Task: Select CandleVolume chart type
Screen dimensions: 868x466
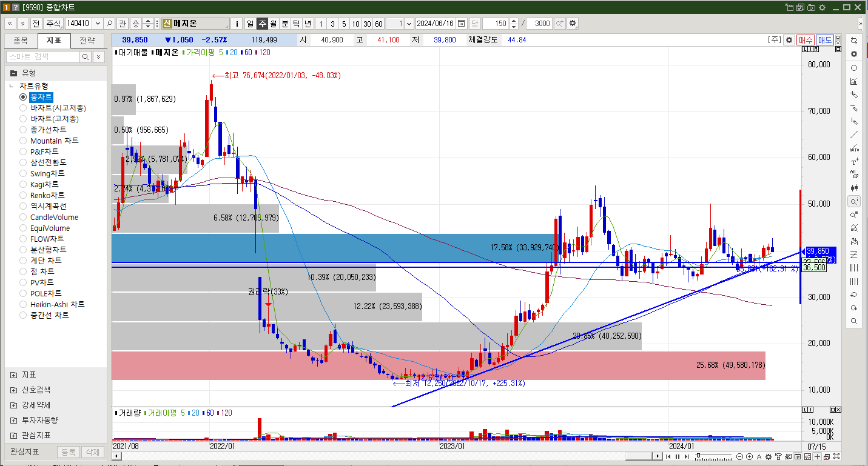Action: click(23, 217)
